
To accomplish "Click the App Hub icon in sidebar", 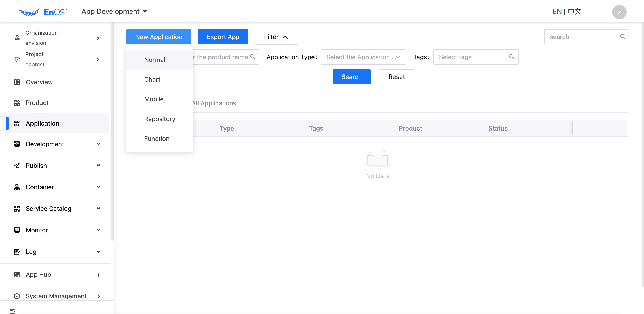I will [x=17, y=274].
